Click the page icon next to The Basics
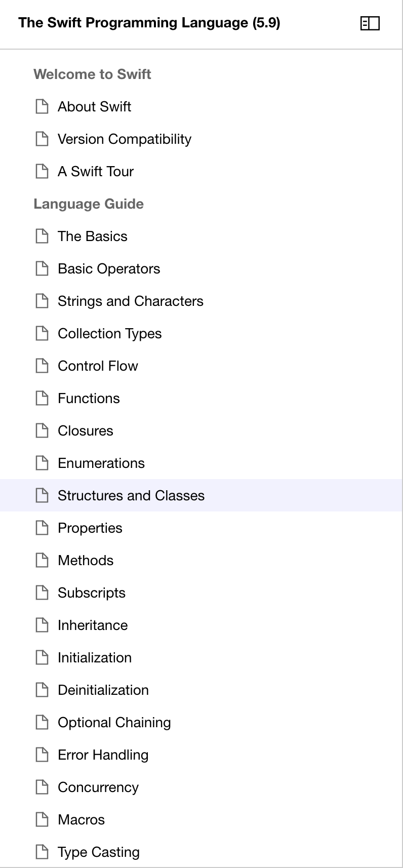Image resolution: width=403 pixels, height=868 pixels. (x=42, y=236)
